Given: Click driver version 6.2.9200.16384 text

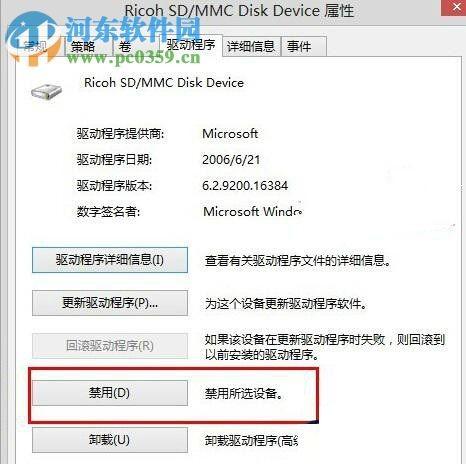Looking at the screenshot, I should pos(245,185).
